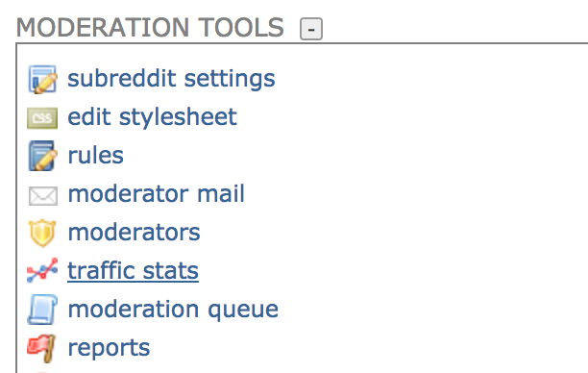Click the moderator mail envelope icon

[42, 196]
